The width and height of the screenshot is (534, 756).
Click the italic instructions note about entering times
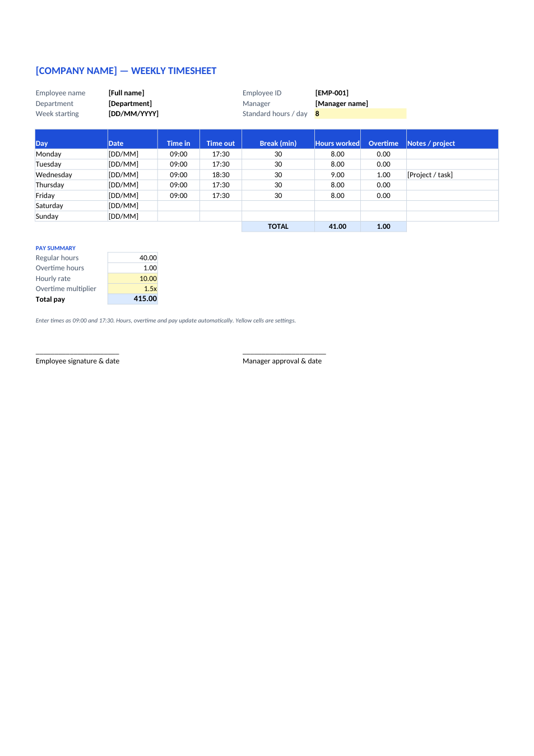pos(165,321)
